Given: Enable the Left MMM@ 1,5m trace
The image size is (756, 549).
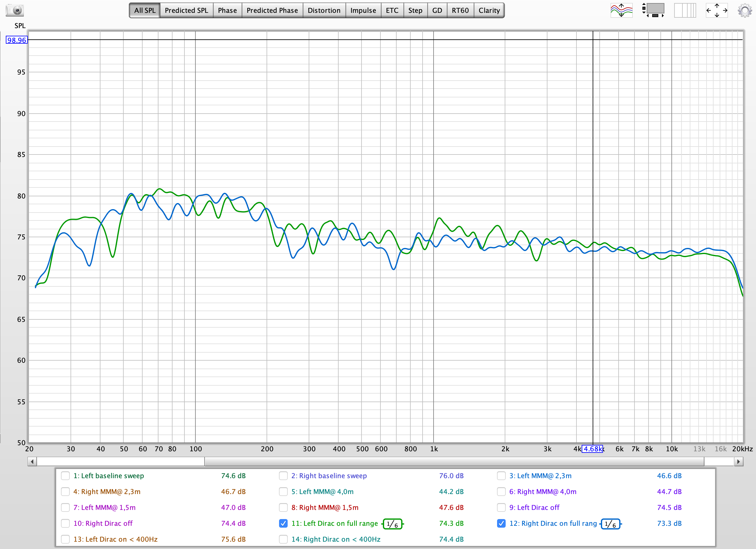Looking at the screenshot, I should point(65,507).
